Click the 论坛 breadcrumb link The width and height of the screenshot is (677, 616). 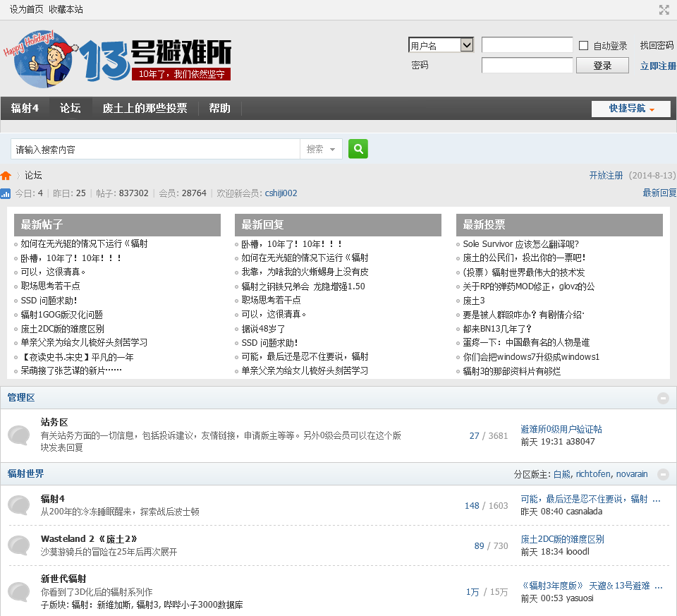click(33, 175)
